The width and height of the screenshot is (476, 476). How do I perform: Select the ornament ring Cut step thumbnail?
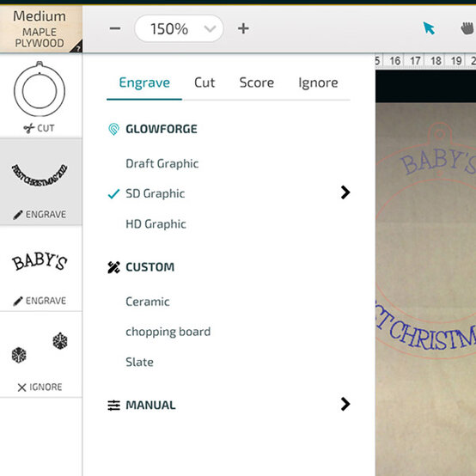point(40,90)
